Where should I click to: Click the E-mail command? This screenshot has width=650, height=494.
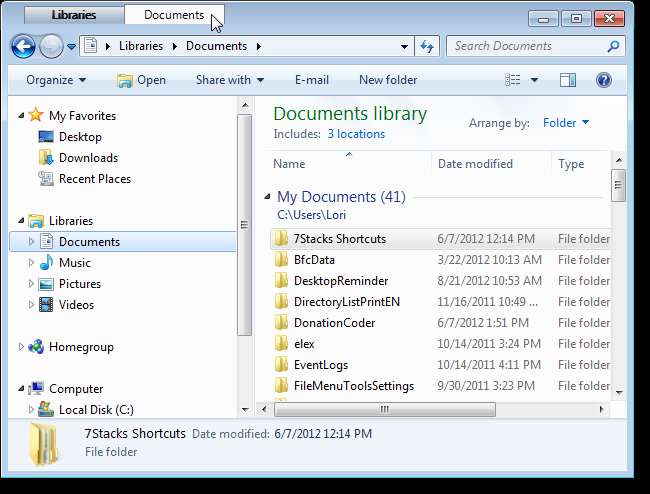point(312,80)
